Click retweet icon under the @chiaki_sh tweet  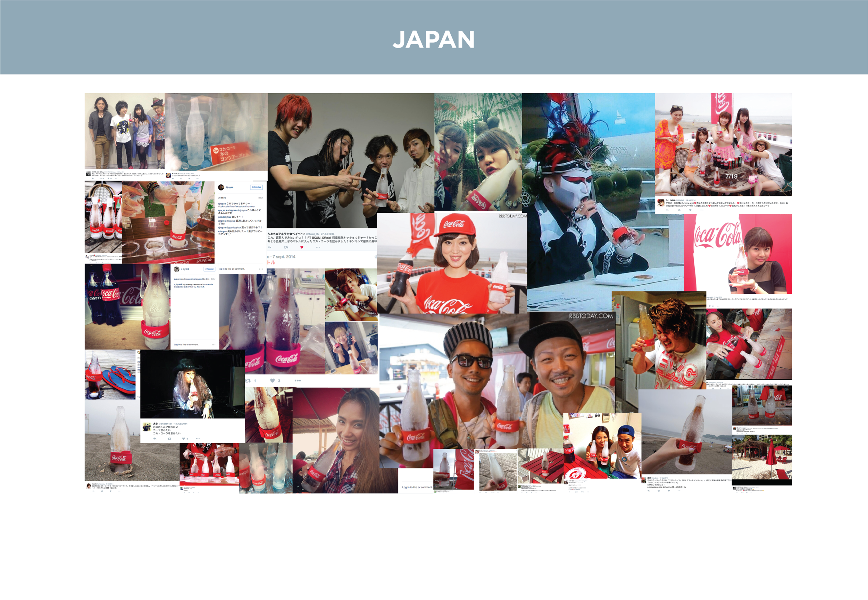286,247
